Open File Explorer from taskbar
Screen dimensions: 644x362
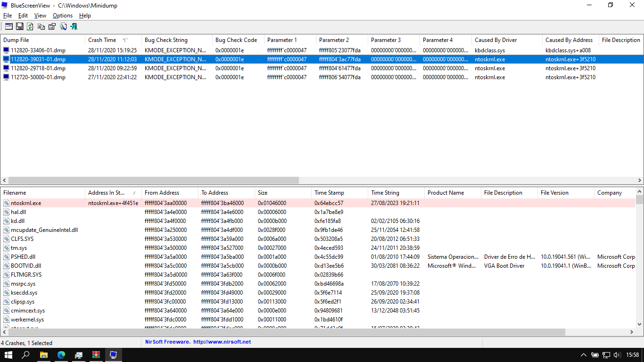pyautogui.click(x=43, y=354)
